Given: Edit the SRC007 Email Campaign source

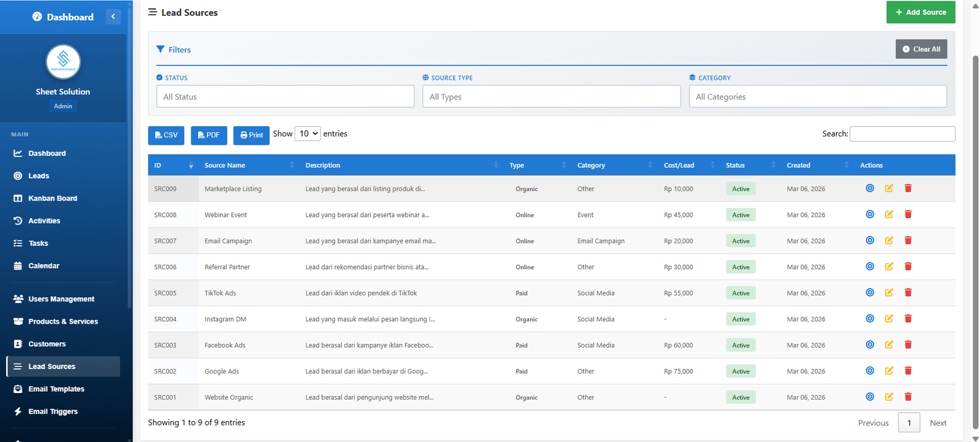Looking at the screenshot, I should click(889, 240).
